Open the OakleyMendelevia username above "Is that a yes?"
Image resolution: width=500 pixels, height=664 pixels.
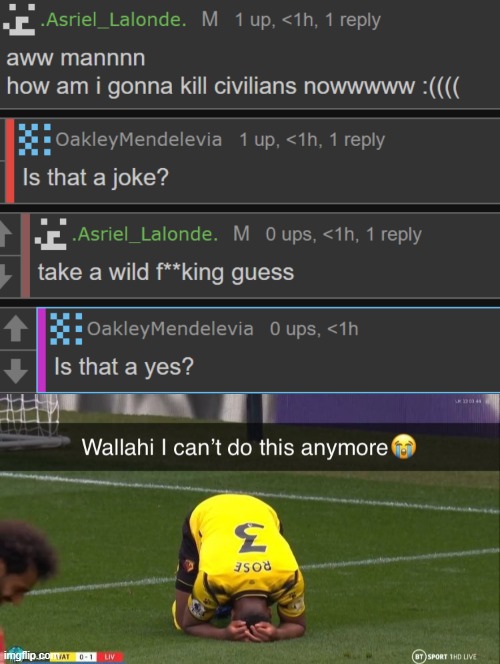(x=170, y=329)
